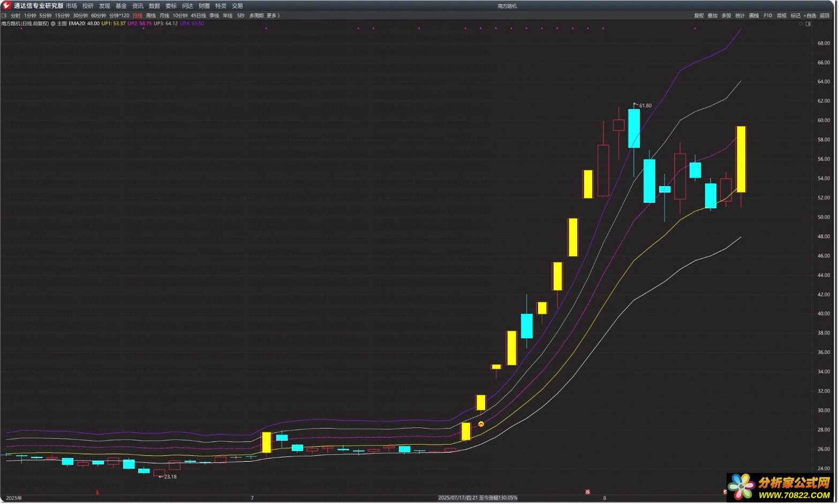Open the 复权 adjustment options
This screenshot has width=839, height=504.
(699, 16)
